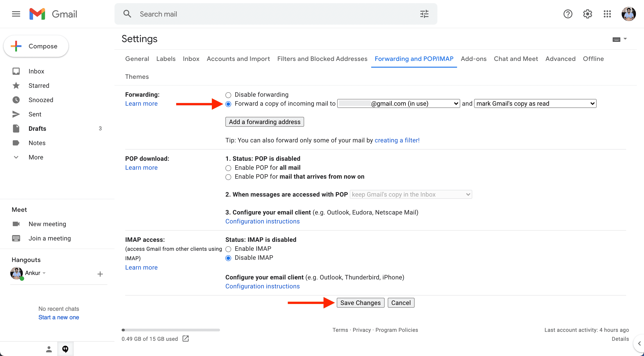Open the account profile picture
Viewport: 644px width, 356px height.
629,14
